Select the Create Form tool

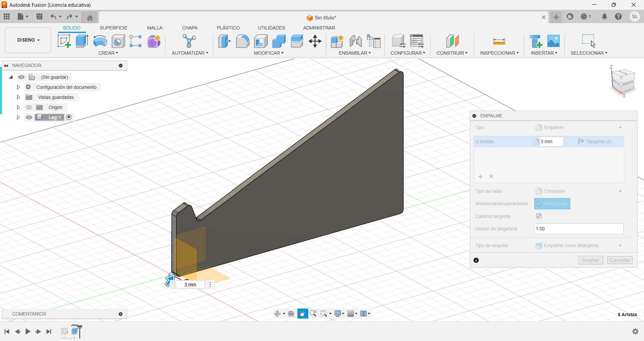click(154, 41)
